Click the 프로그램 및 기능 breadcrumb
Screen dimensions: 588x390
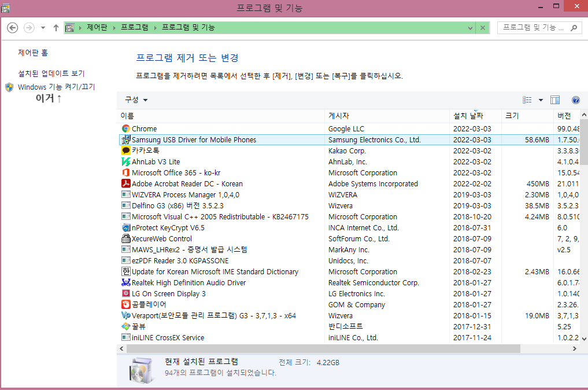pos(188,27)
